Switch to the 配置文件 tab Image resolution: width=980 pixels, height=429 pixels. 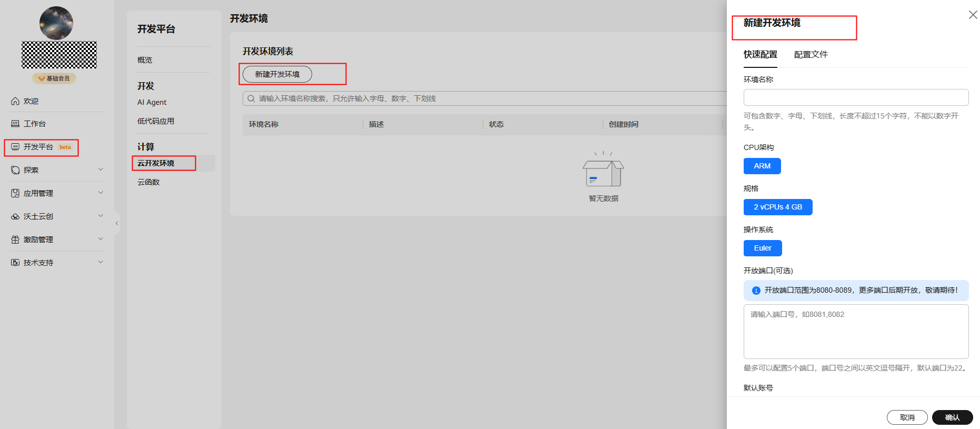811,55
